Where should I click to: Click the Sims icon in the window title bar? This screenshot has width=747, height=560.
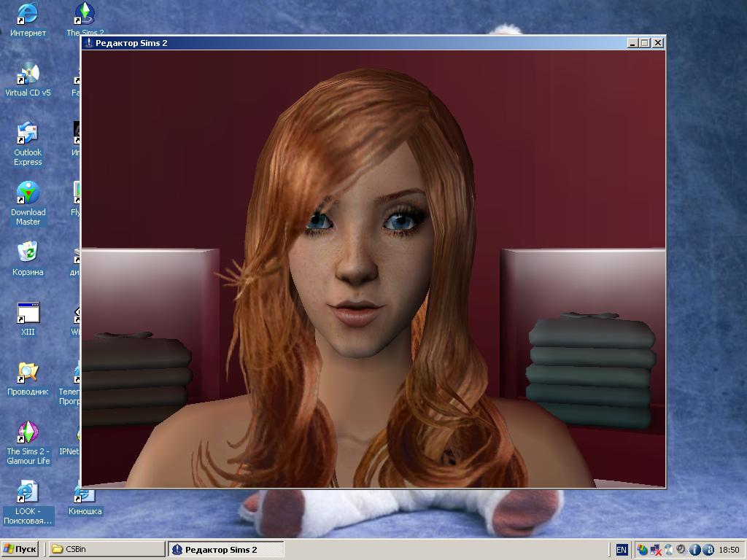pos(88,43)
